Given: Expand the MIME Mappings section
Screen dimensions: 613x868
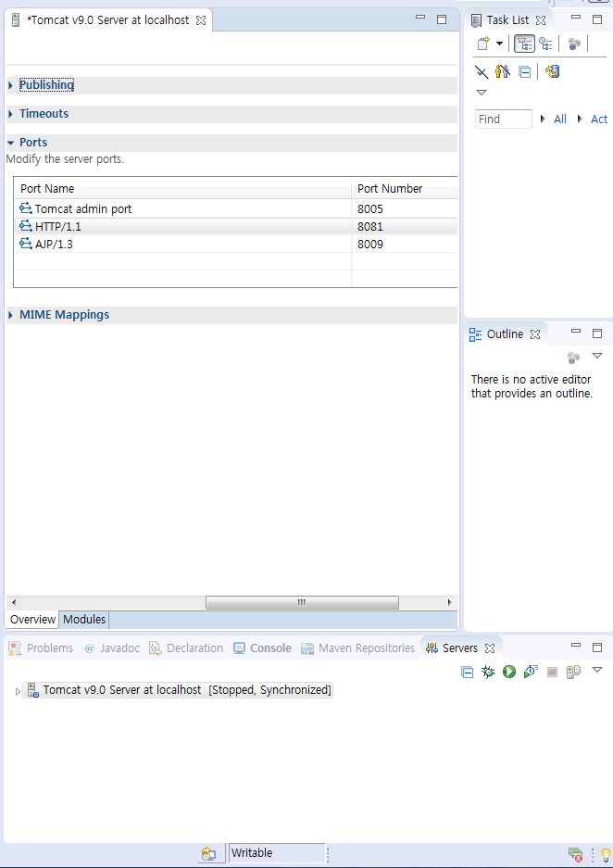Looking at the screenshot, I should (10, 315).
